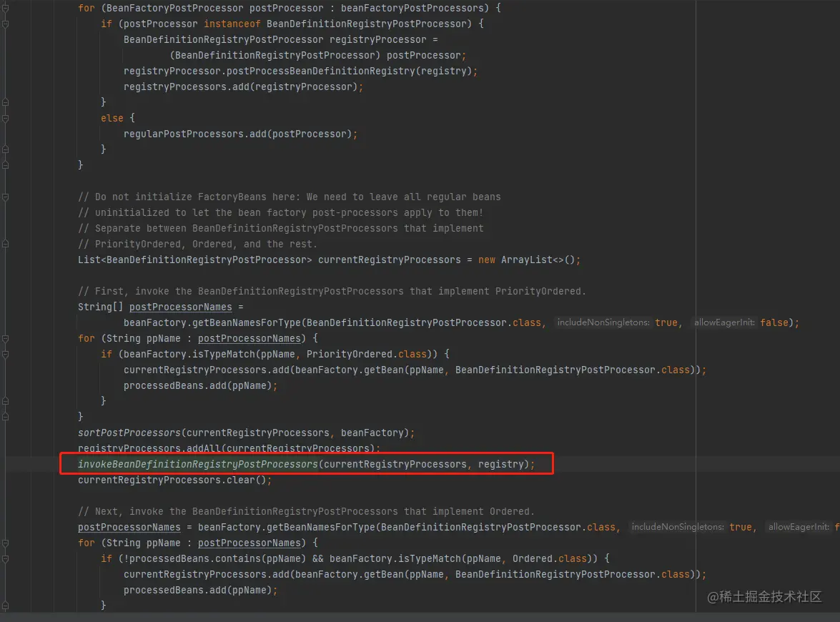Image resolution: width=840 pixels, height=622 pixels.
Task: Click registryProcessors.add(registryProcessor) statement
Action: [243, 87]
